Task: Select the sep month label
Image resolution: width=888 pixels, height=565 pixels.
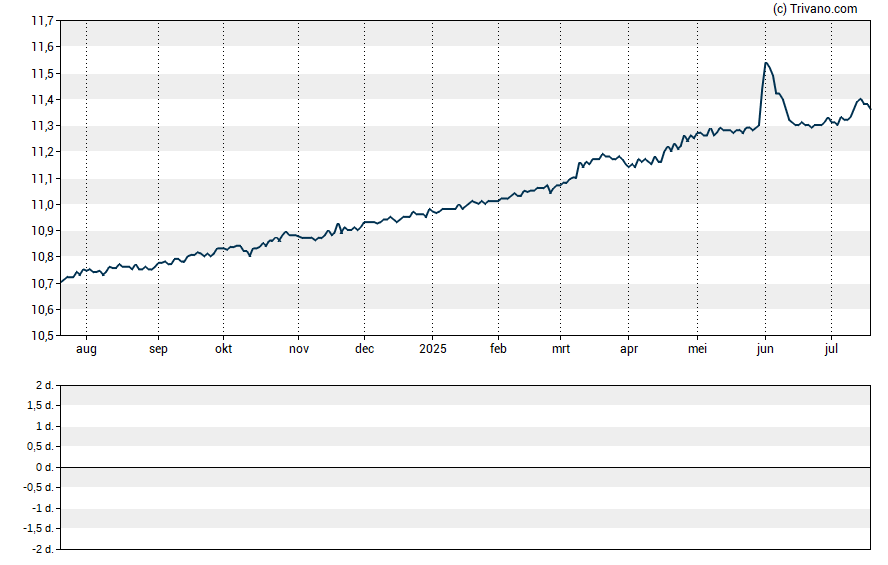Action: tap(158, 349)
